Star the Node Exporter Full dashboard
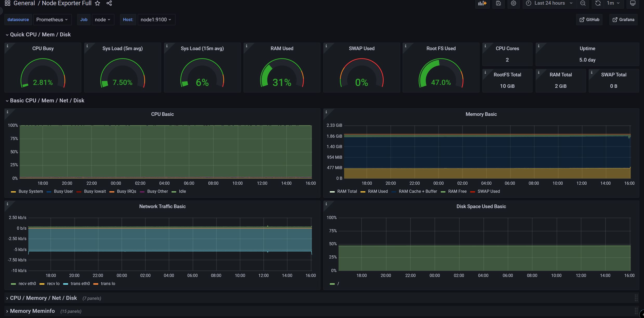This screenshot has width=644, height=318. pos(97,3)
